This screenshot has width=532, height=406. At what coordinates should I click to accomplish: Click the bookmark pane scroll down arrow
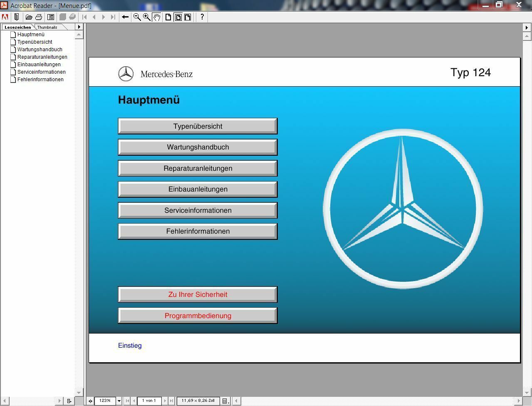click(79, 392)
